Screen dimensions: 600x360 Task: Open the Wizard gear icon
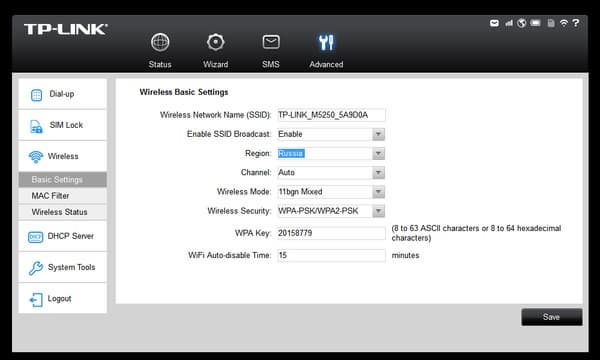[x=215, y=42]
